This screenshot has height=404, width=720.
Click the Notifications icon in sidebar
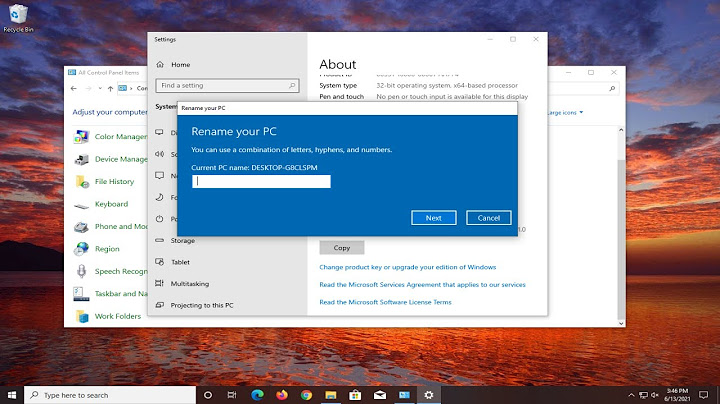(159, 175)
